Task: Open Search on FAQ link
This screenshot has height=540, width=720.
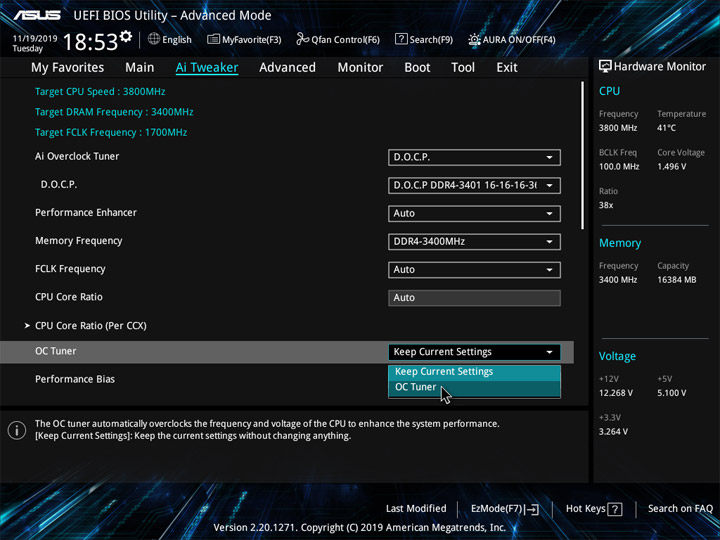Action: coord(680,508)
